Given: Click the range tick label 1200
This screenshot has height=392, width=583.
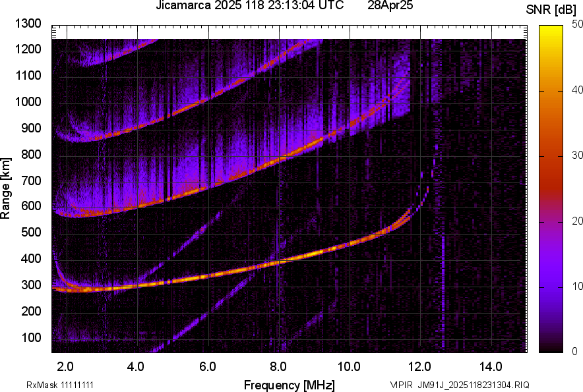Looking at the screenshot, I should coord(28,49).
